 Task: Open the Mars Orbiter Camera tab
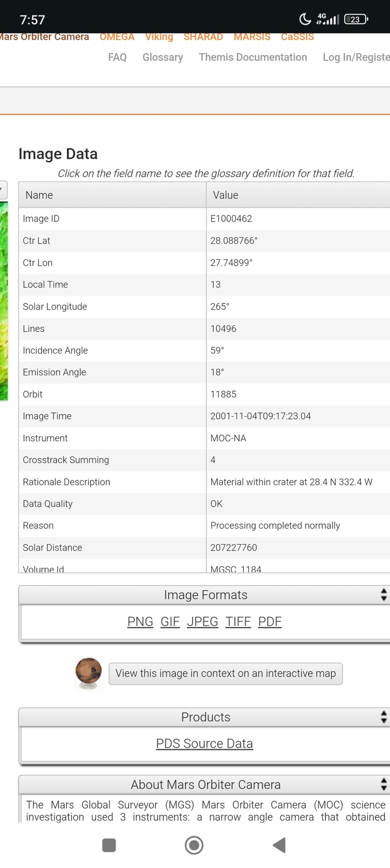(44, 37)
